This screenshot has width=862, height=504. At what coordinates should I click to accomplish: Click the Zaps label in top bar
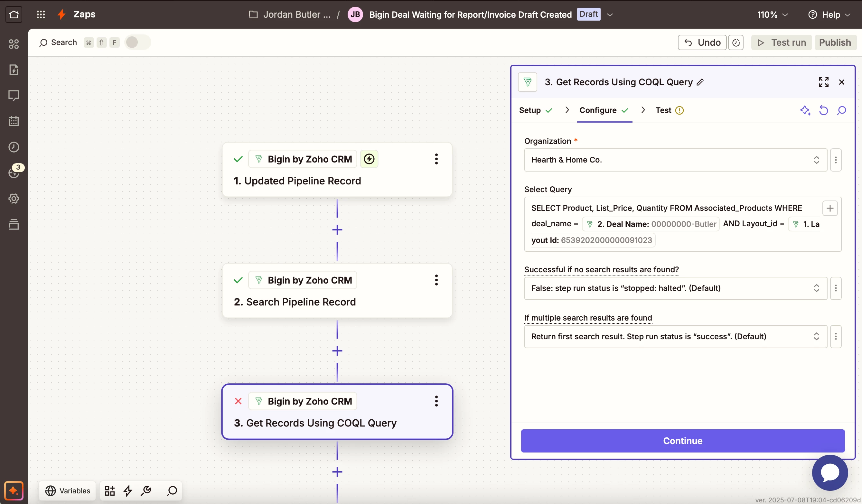(x=84, y=14)
